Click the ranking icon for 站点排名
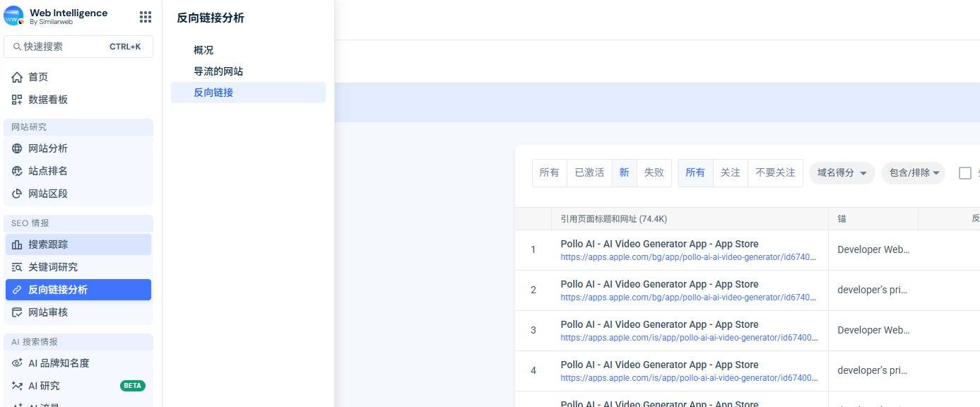980x407 pixels. tap(17, 171)
